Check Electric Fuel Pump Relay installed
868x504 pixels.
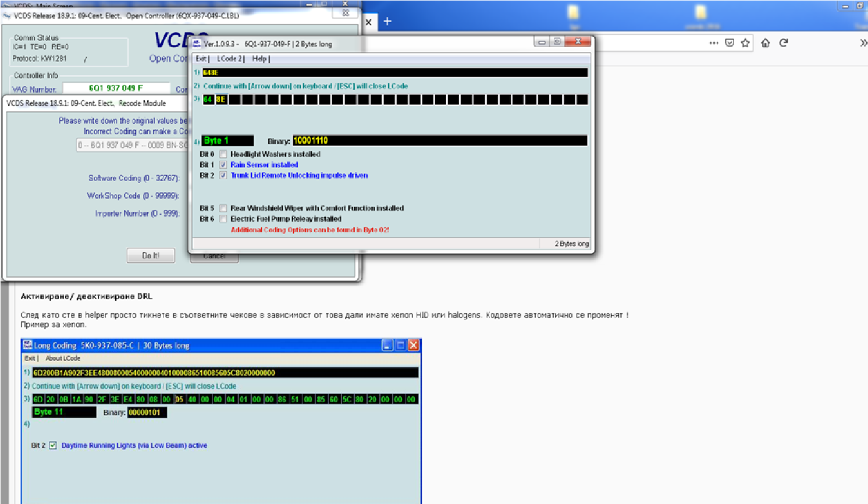[x=223, y=219]
